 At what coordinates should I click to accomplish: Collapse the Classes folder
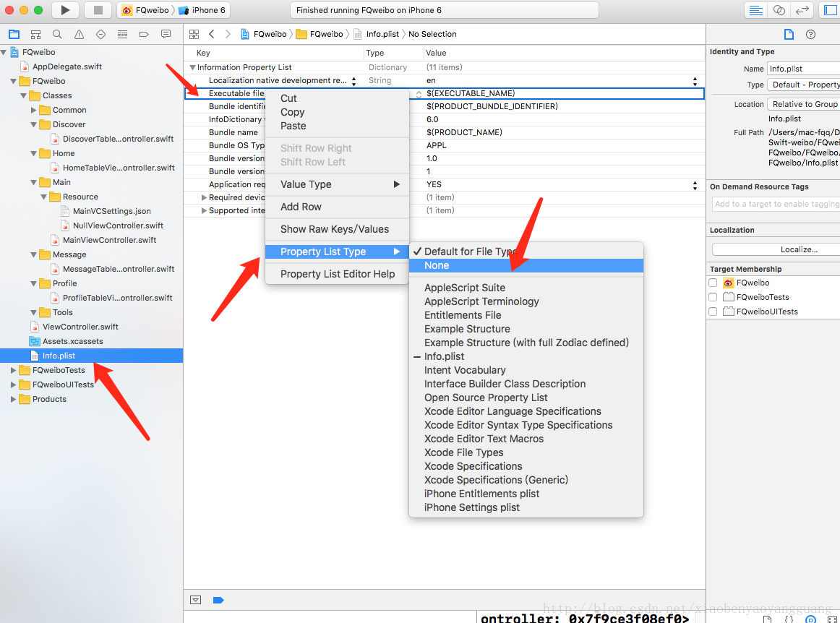pyautogui.click(x=24, y=96)
